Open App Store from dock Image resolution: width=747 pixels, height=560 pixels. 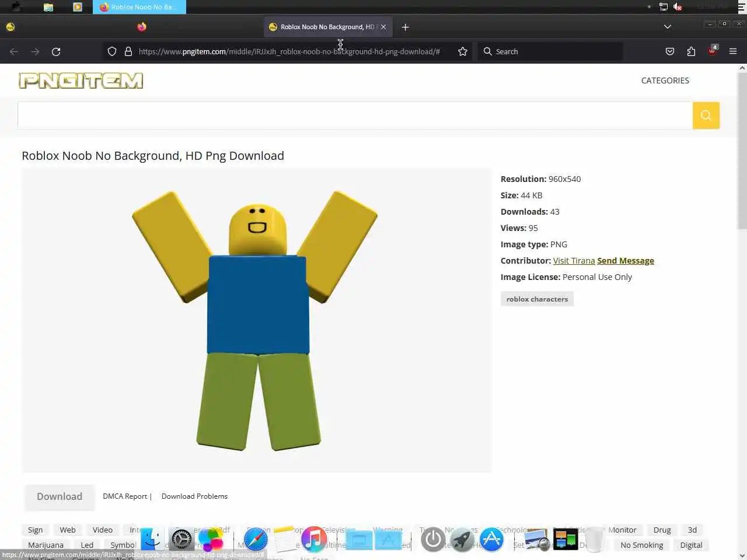pos(491,540)
